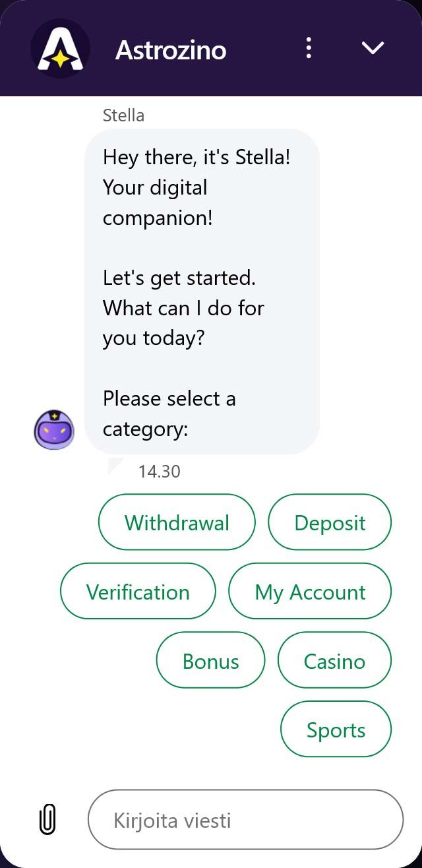Screen dimensions: 422x868
Task: Attach a file using the paperclip icon
Action: (x=47, y=820)
